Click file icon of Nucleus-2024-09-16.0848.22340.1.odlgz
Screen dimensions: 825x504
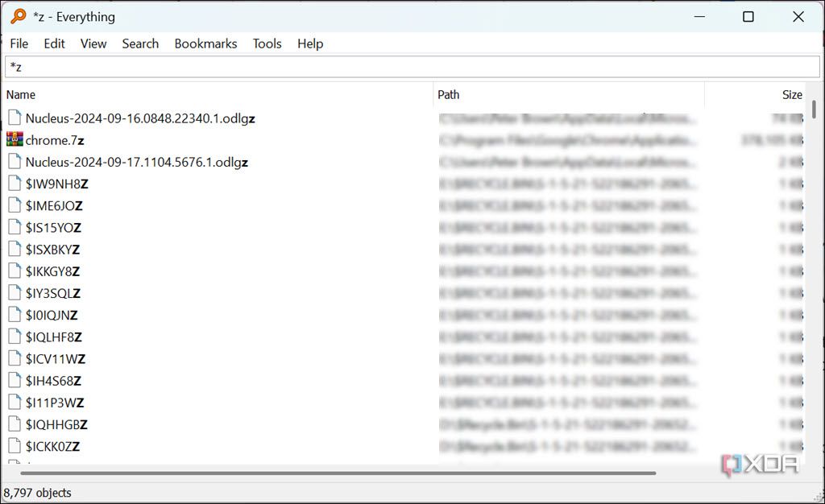[15, 118]
